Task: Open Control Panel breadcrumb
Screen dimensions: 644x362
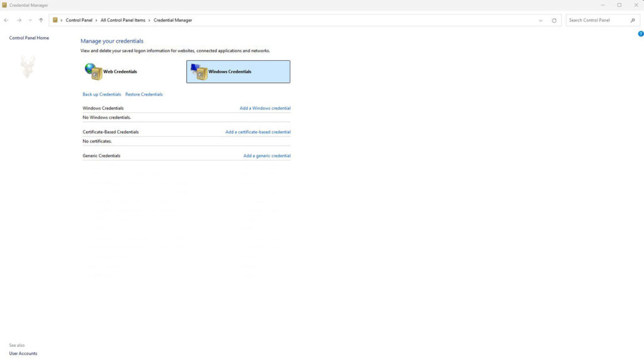Action: pyautogui.click(x=79, y=20)
